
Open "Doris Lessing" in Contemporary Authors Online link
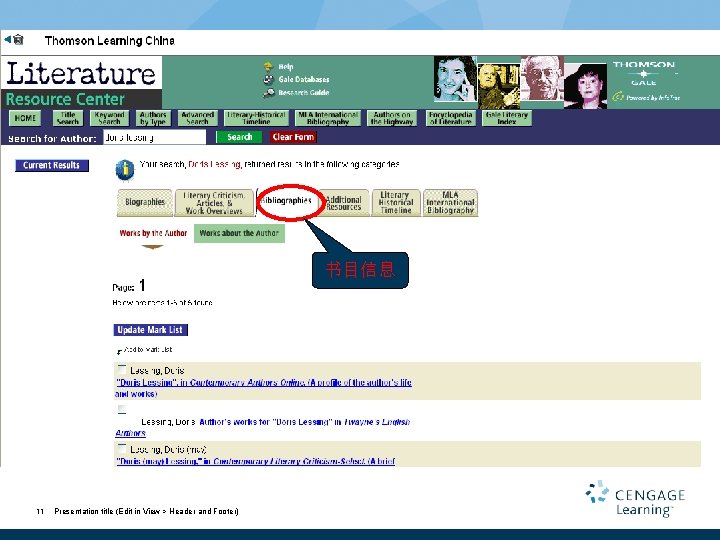pyautogui.click(x=264, y=388)
